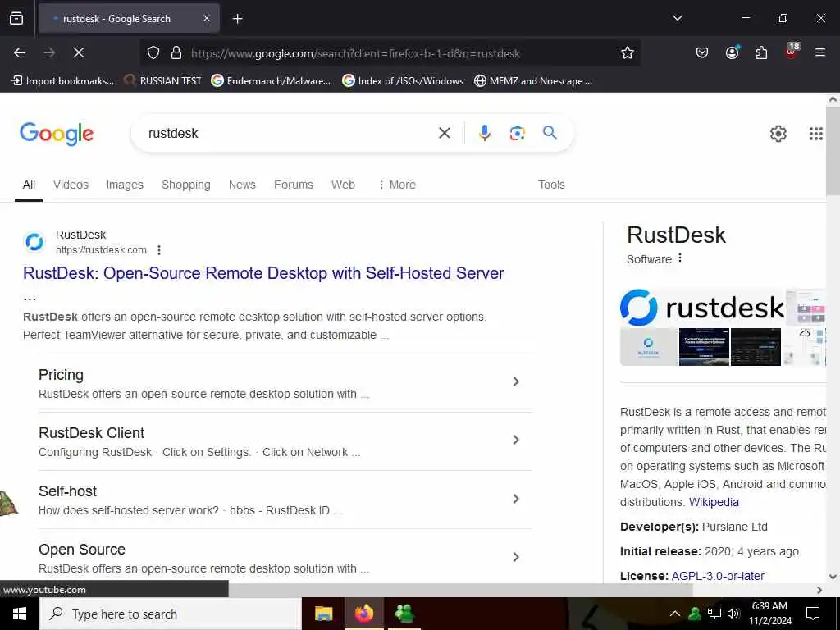Expand the More search filters
The image size is (840, 630).
(x=397, y=185)
